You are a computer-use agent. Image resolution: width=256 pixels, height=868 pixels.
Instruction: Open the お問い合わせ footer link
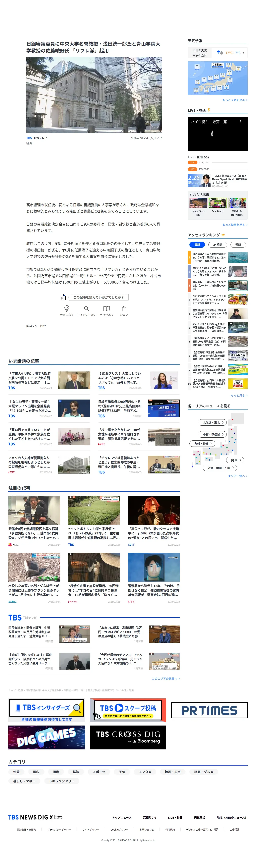coord(147,830)
